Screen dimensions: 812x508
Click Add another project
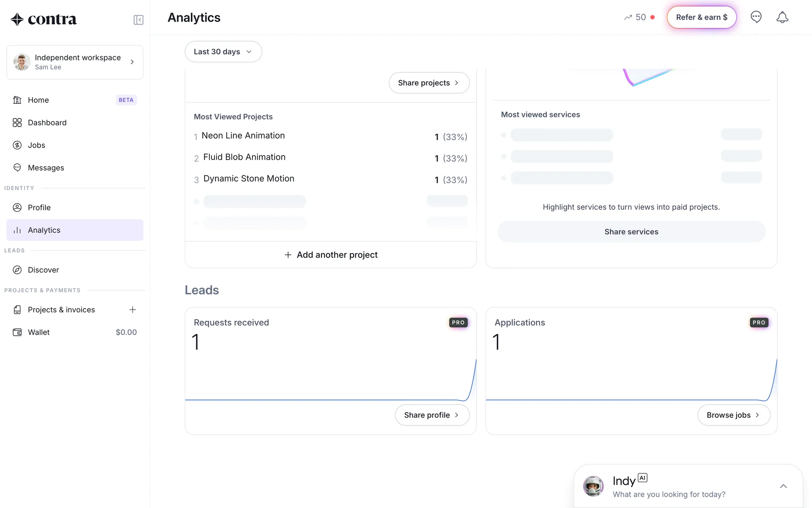[331, 255]
